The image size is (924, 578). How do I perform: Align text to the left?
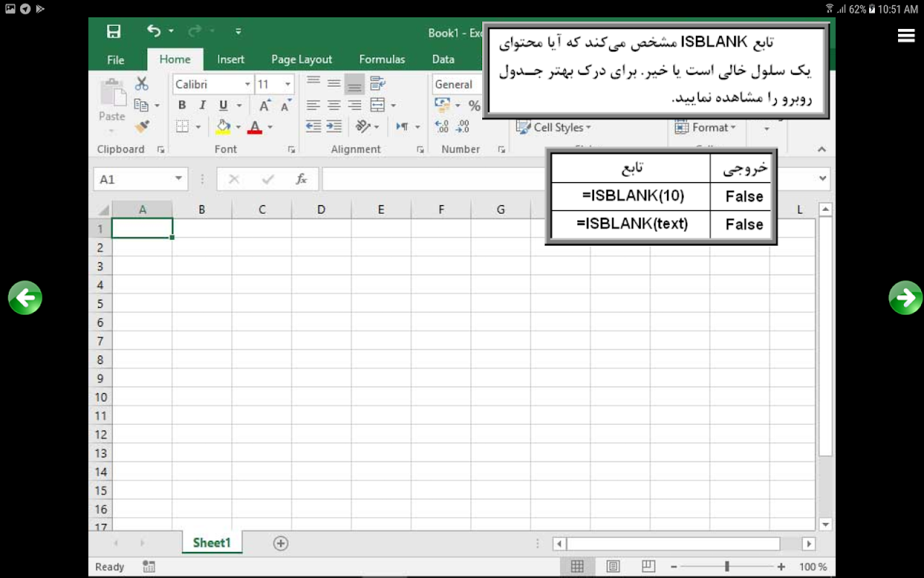[x=313, y=105]
